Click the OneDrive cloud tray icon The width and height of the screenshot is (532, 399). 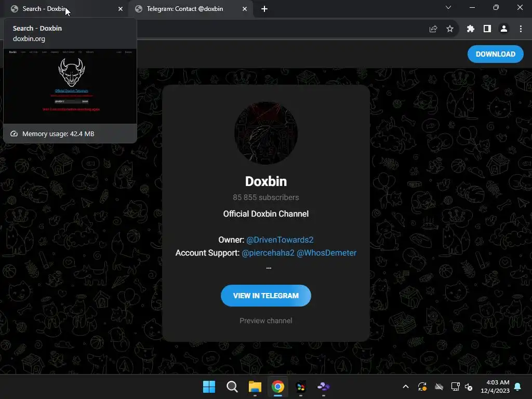(439, 387)
